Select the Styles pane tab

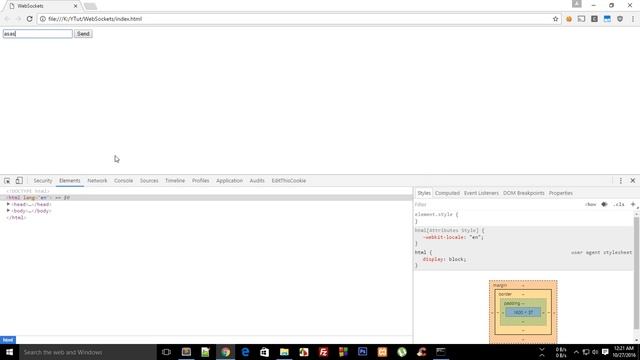pos(424,193)
